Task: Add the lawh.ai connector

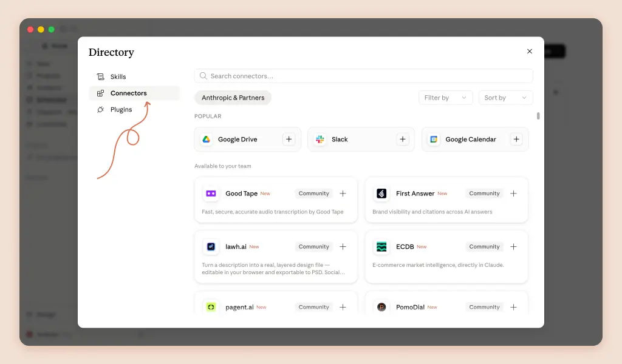Action: pyautogui.click(x=343, y=246)
